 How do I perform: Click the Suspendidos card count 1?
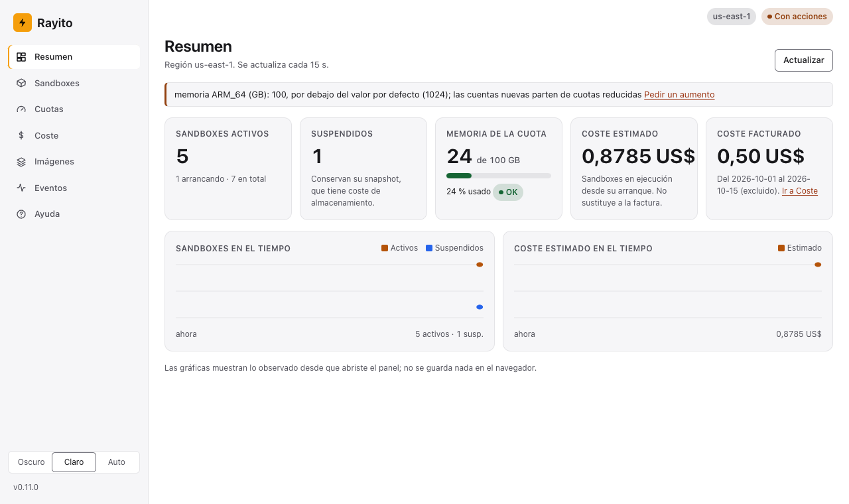tap(317, 157)
